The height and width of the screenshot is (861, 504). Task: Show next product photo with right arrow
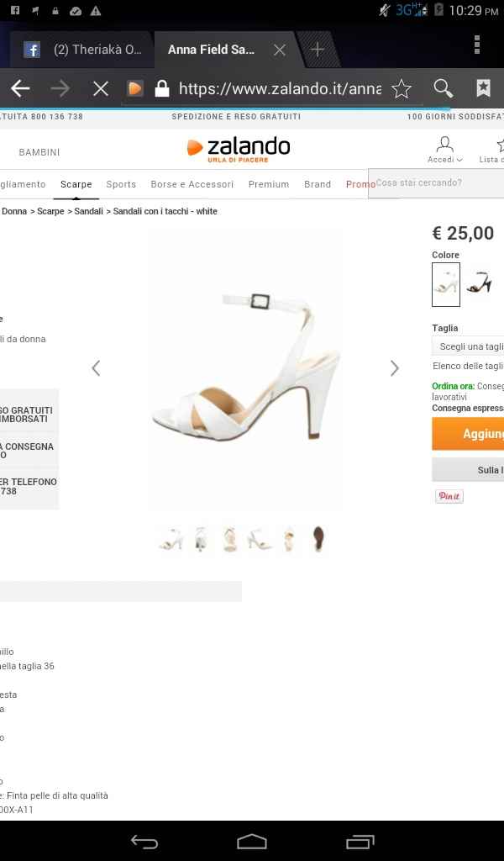pos(394,367)
